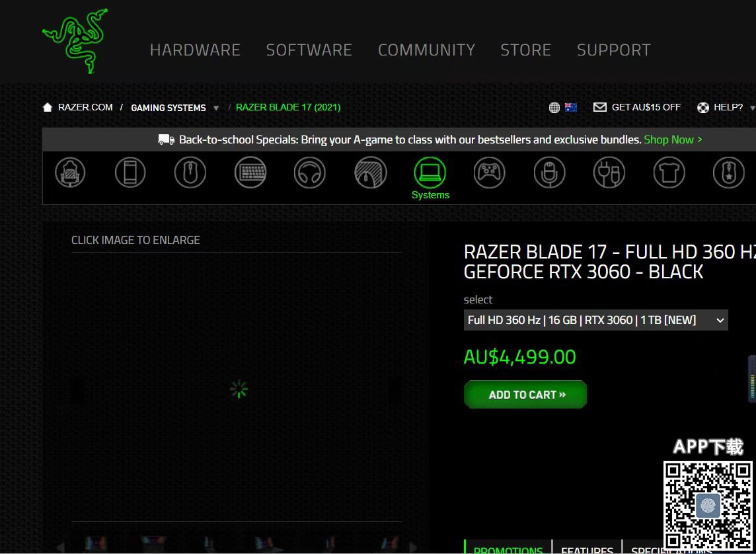Open the apparel t-shirt category icon
756x554 pixels.
pos(669,173)
